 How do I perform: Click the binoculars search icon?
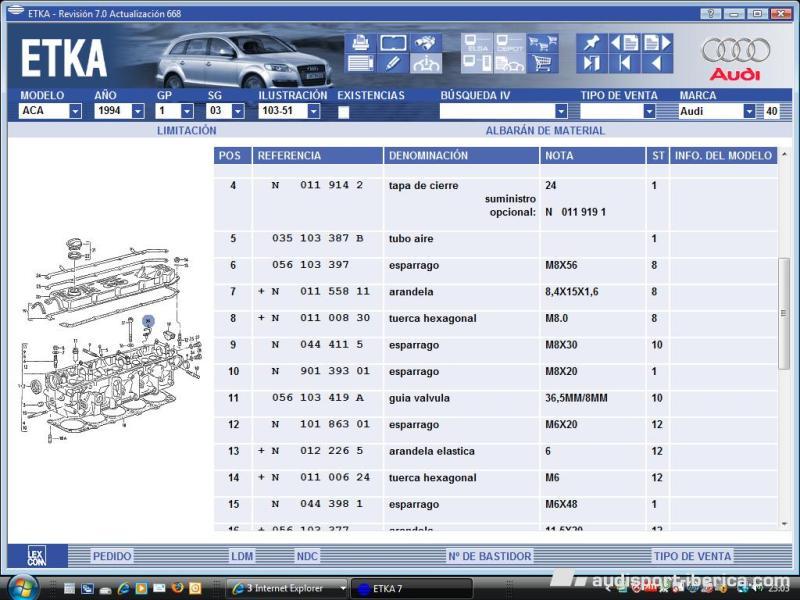pyautogui.click(x=425, y=43)
